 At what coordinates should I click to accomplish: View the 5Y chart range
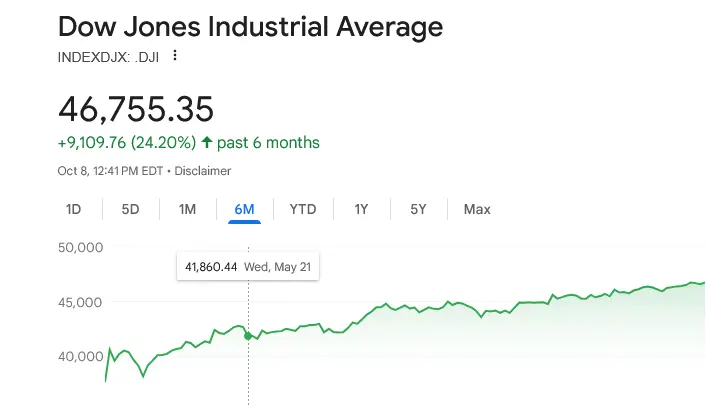tap(418, 209)
